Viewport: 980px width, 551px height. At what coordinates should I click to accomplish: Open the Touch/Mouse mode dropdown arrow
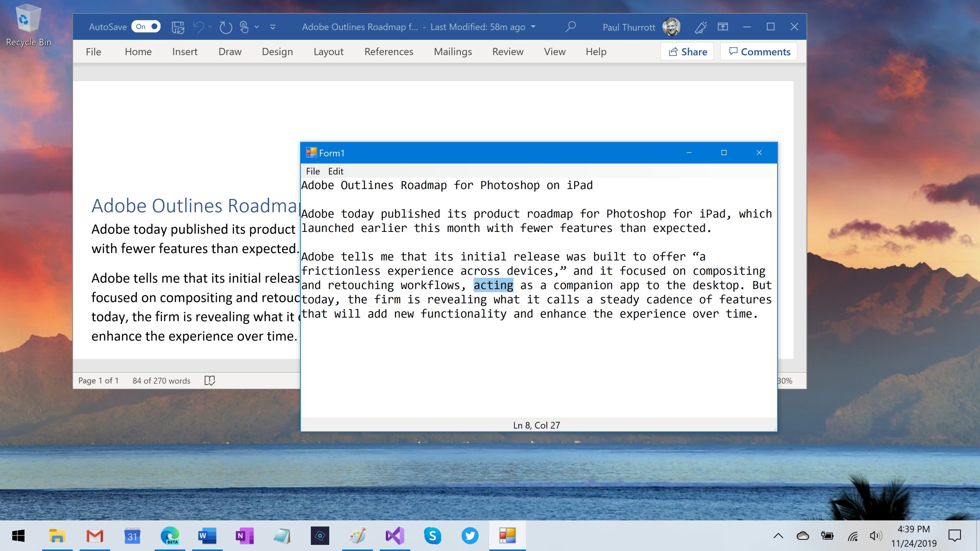click(x=256, y=27)
